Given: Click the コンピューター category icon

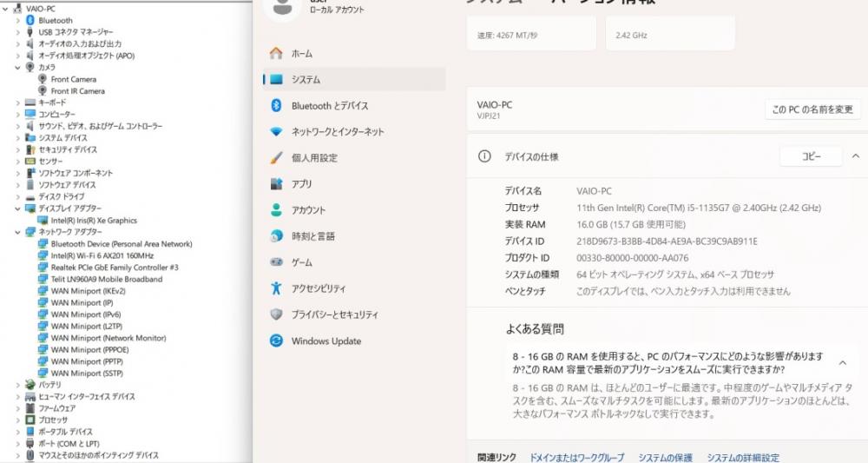Looking at the screenshot, I should coord(30,114).
